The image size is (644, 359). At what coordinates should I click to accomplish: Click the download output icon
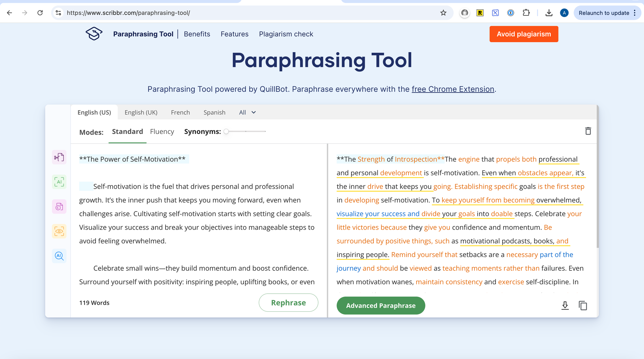[x=565, y=305]
